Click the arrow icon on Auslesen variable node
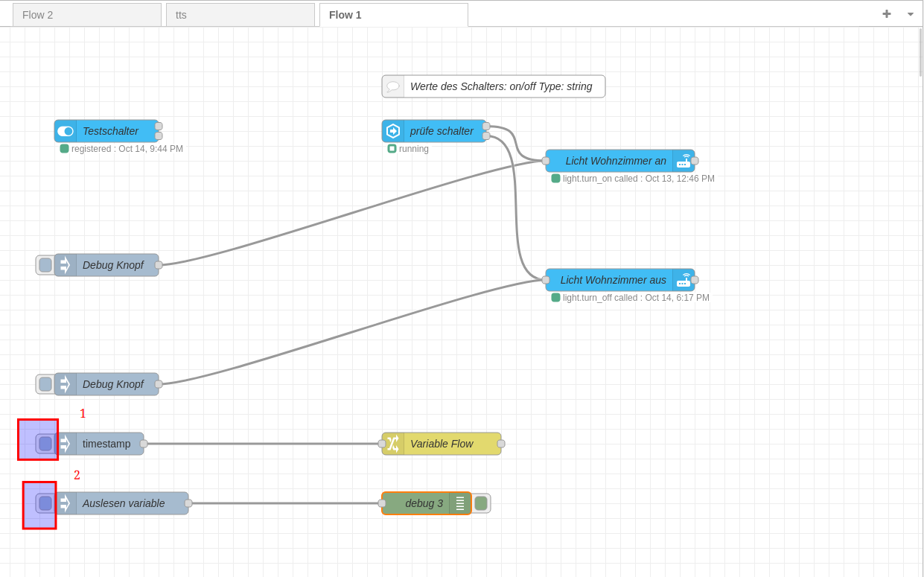Screen dimensions: 924x577 pos(66,503)
